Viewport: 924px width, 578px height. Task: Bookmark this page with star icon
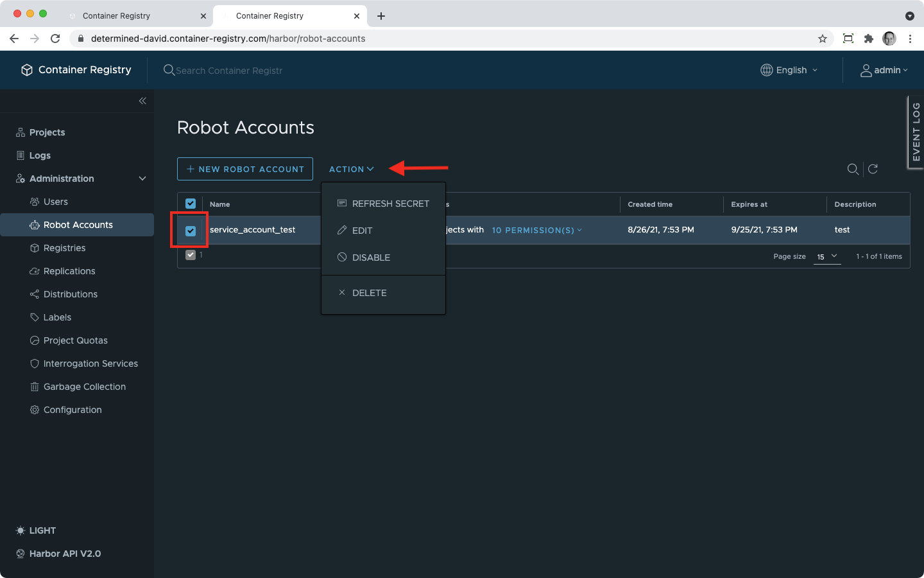[x=823, y=39]
